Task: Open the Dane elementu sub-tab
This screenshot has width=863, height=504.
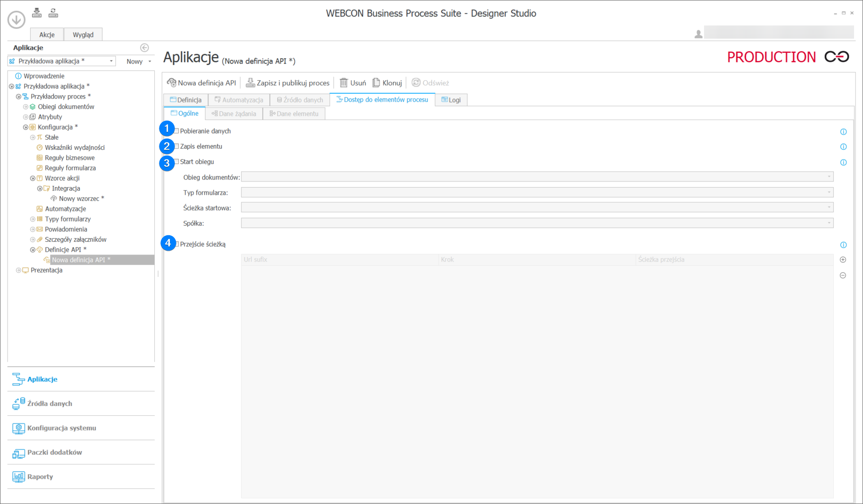Action: (x=294, y=114)
